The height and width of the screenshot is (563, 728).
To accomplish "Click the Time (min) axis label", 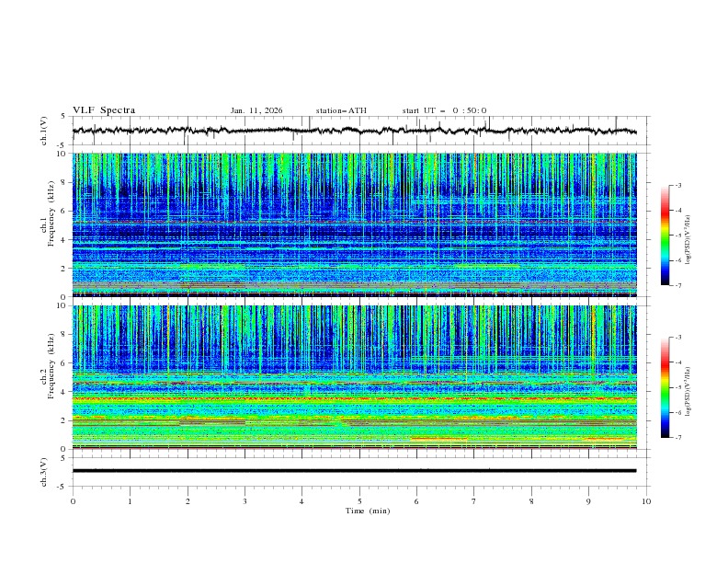I will point(367,511).
